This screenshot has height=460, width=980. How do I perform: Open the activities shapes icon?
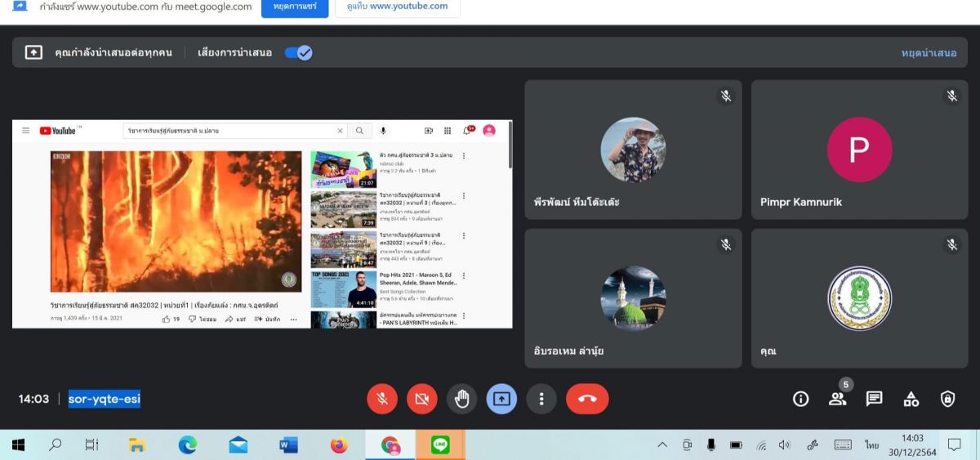tap(911, 399)
